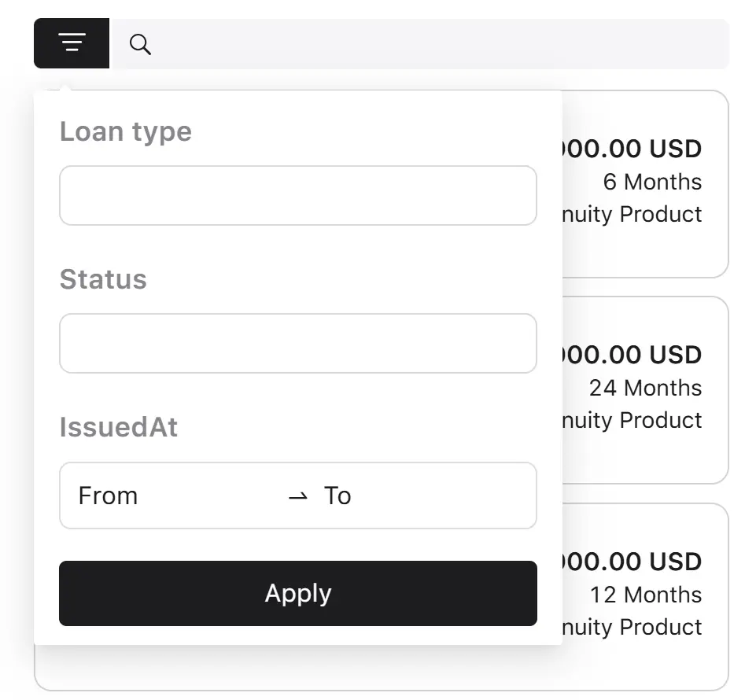The image size is (745, 700).
Task: Apply the selected filters
Action: (298, 593)
